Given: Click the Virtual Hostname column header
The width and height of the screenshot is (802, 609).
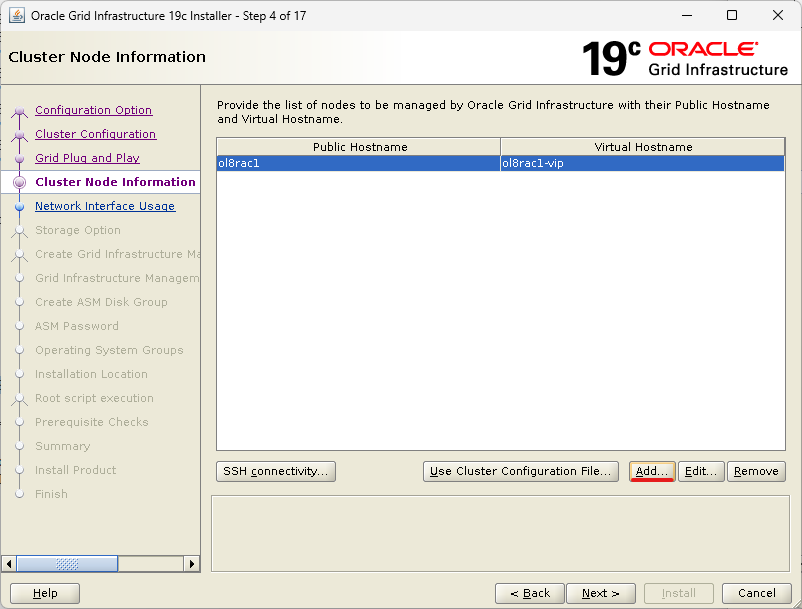Looking at the screenshot, I should point(643,147).
